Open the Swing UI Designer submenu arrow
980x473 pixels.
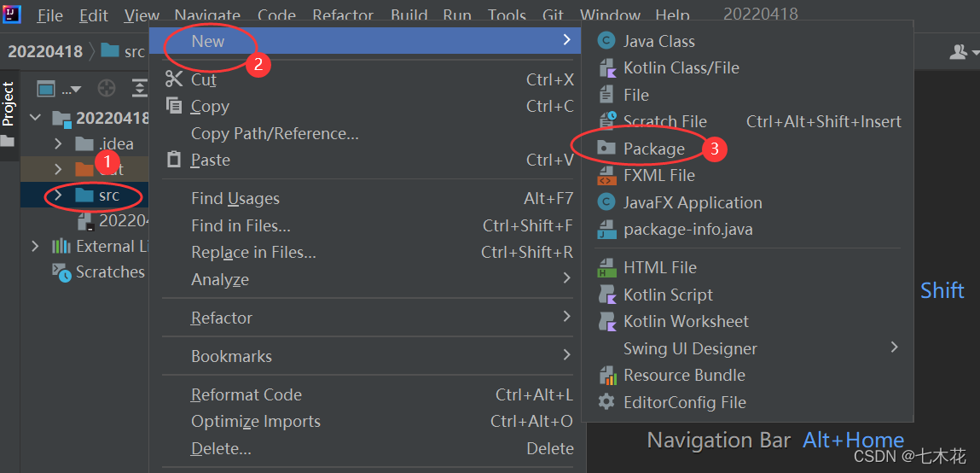895,347
